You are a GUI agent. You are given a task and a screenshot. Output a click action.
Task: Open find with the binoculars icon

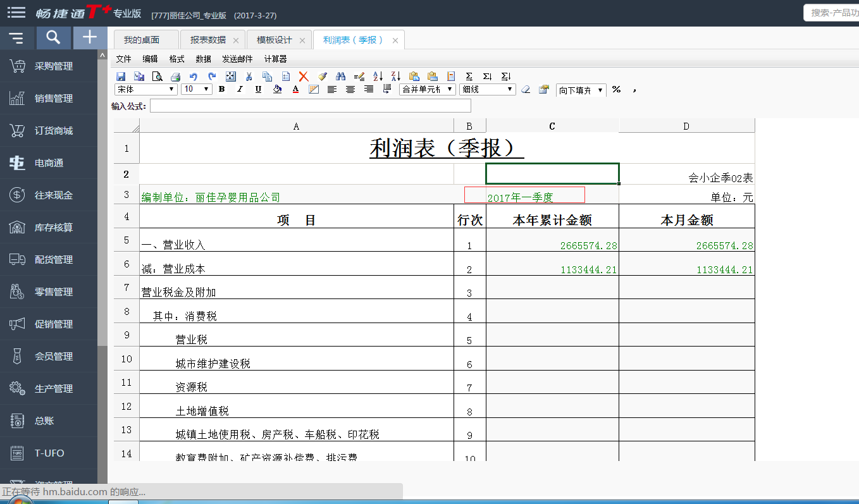pyautogui.click(x=341, y=77)
